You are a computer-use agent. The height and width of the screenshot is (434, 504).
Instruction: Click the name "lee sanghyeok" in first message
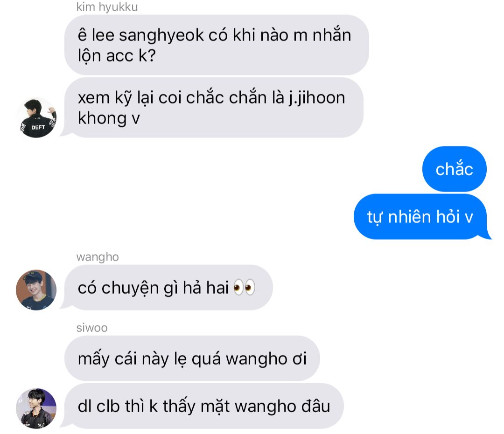[148, 35]
